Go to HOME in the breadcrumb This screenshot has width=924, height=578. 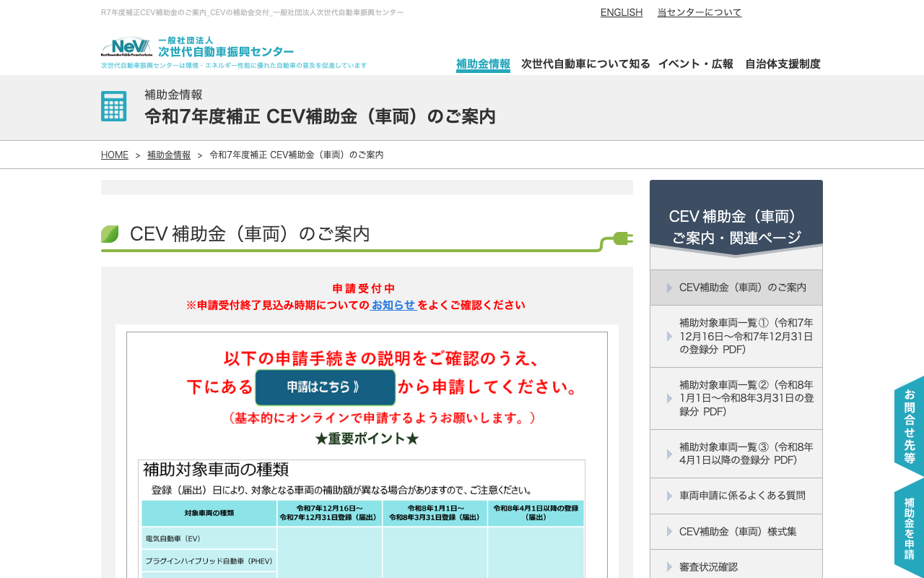click(115, 155)
